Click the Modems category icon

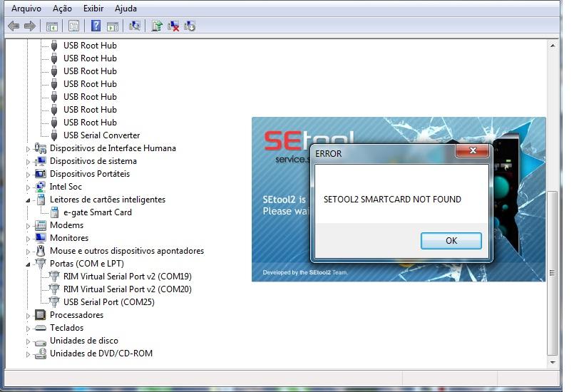coord(40,225)
